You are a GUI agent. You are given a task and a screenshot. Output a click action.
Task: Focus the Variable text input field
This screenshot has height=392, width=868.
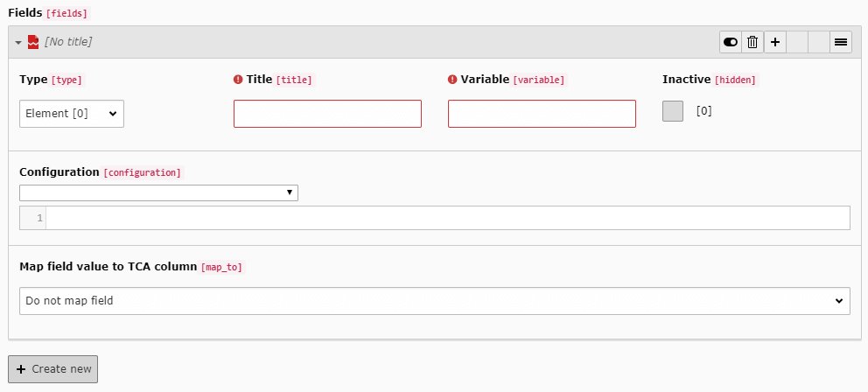pyautogui.click(x=542, y=114)
